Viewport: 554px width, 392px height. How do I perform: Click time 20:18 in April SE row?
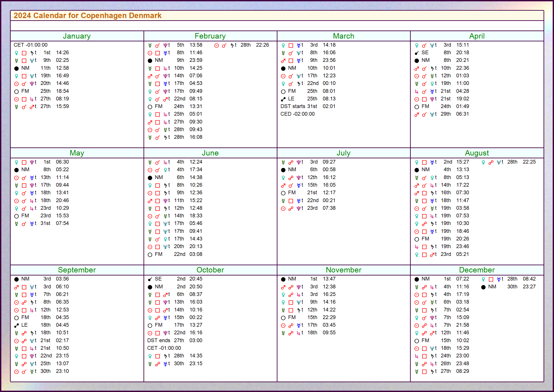pyautogui.click(x=463, y=53)
